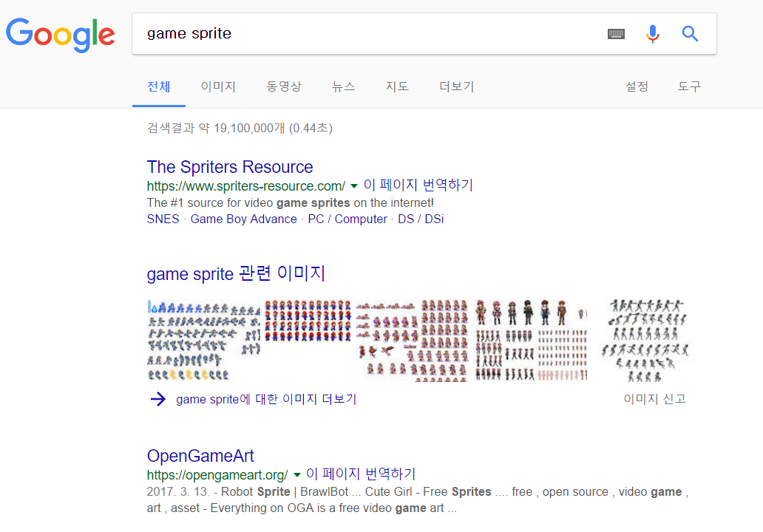The image size is (763, 532).
Task: Open the blue character sprite sheet thumbnail
Action: coord(204,341)
